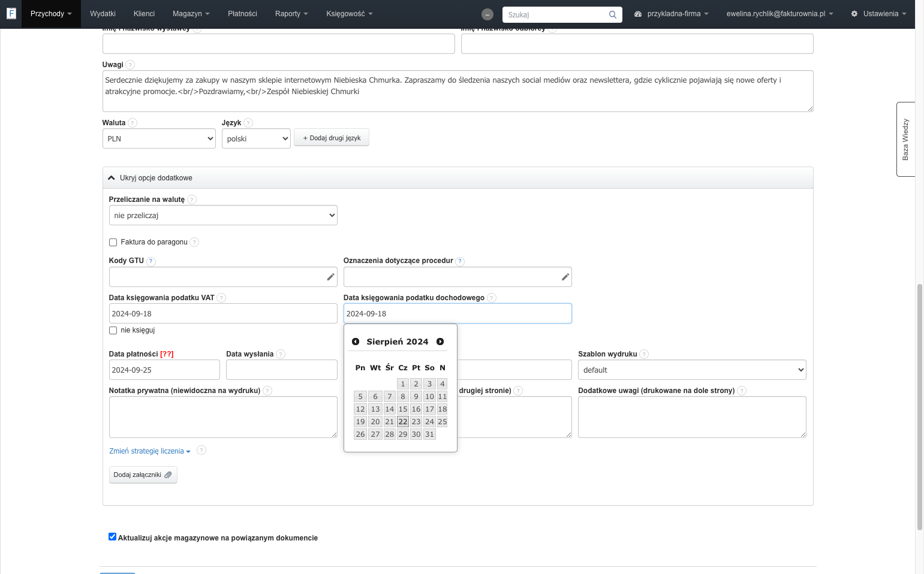Click the round status icon left of search

pos(487,14)
